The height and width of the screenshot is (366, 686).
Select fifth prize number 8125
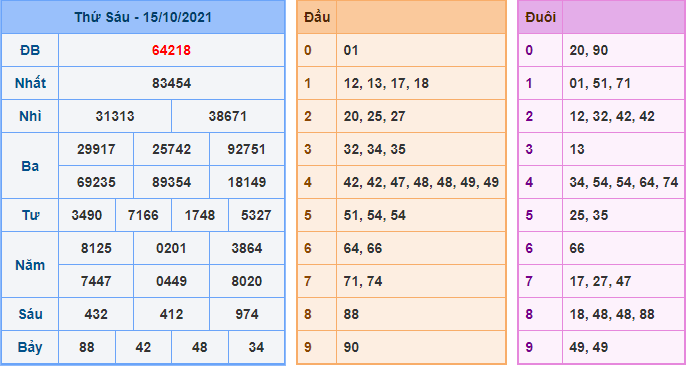96,248
